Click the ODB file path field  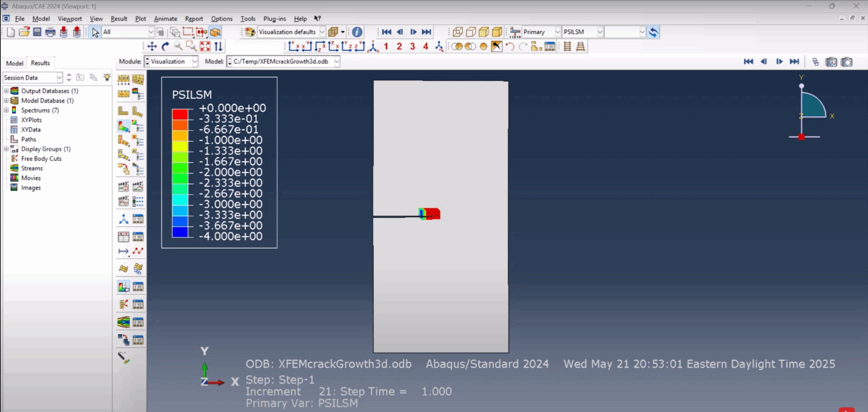(x=282, y=61)
